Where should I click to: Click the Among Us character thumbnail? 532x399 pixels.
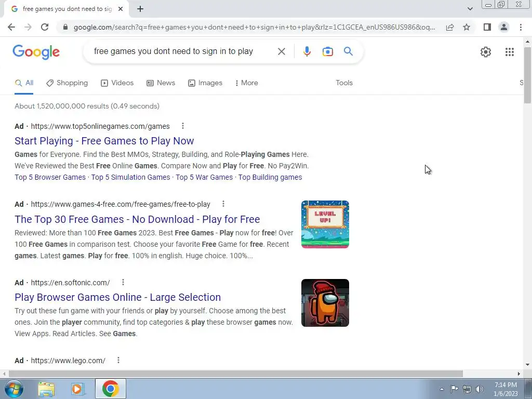(x=325, y=303)
